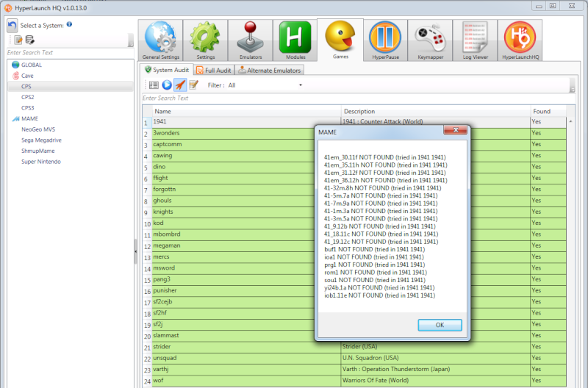Select the 1941 game row

pyautogui.click(x=354, y=122)
